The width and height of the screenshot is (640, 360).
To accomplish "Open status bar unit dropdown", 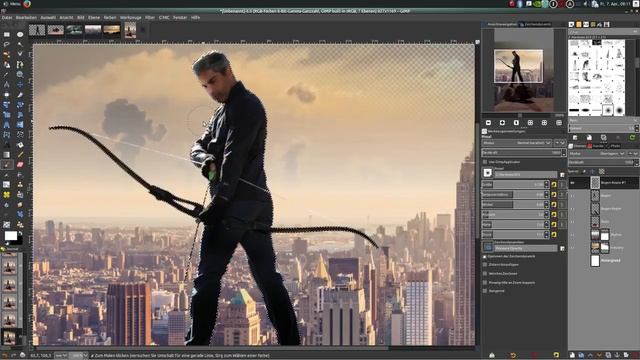I will pyautogui.click(x=60, y=356).
